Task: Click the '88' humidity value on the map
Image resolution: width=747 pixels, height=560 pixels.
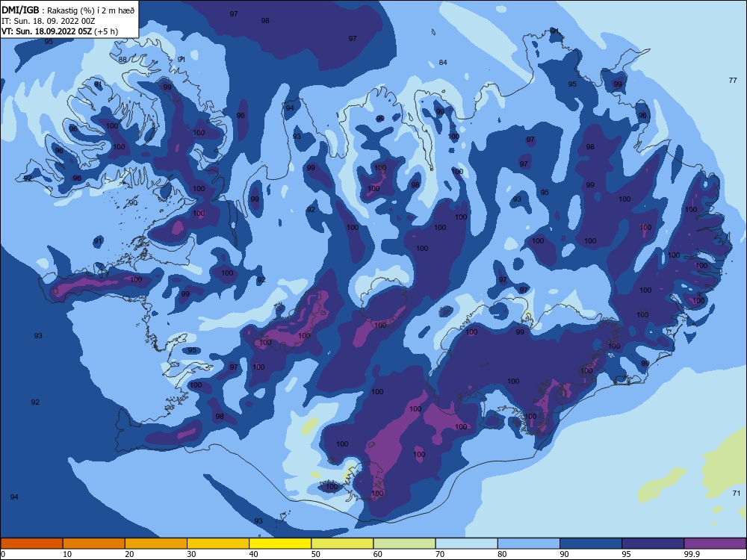Action: [123, 60]
